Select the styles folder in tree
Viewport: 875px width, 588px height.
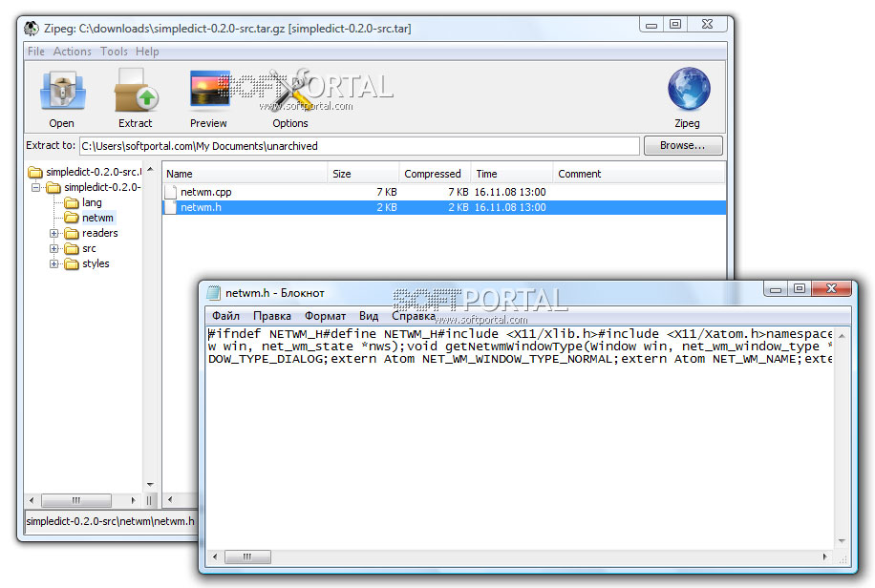[x=96, y=263]
